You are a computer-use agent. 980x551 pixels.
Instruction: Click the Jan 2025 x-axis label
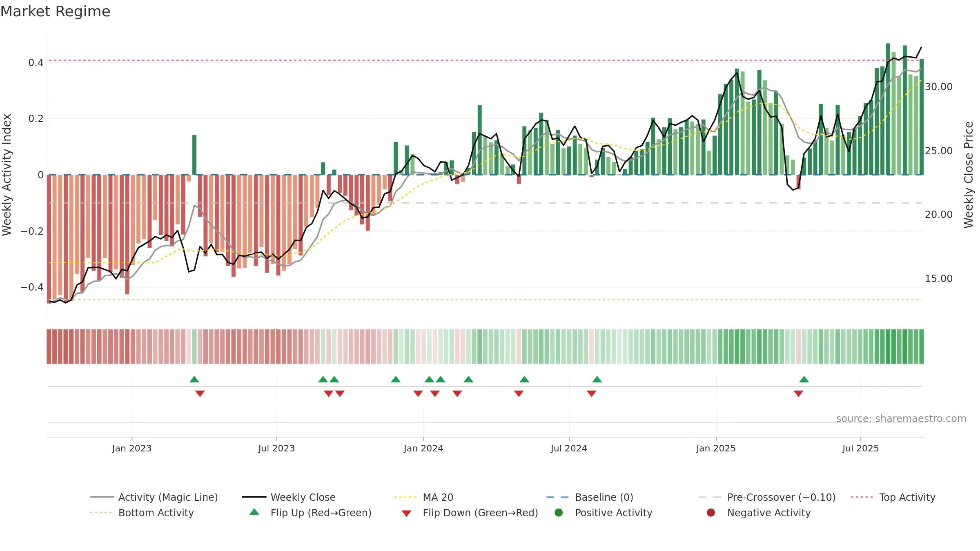click(716, 448)
